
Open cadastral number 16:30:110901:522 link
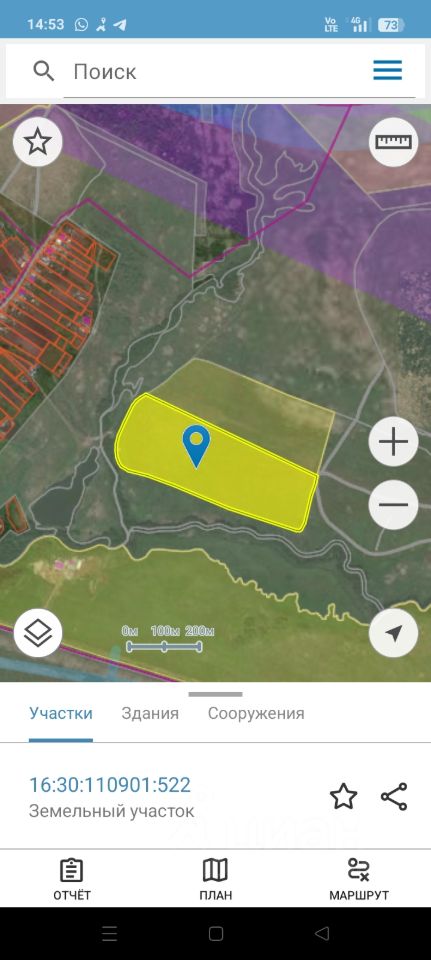pyautogui.click(x=110, y=785)
